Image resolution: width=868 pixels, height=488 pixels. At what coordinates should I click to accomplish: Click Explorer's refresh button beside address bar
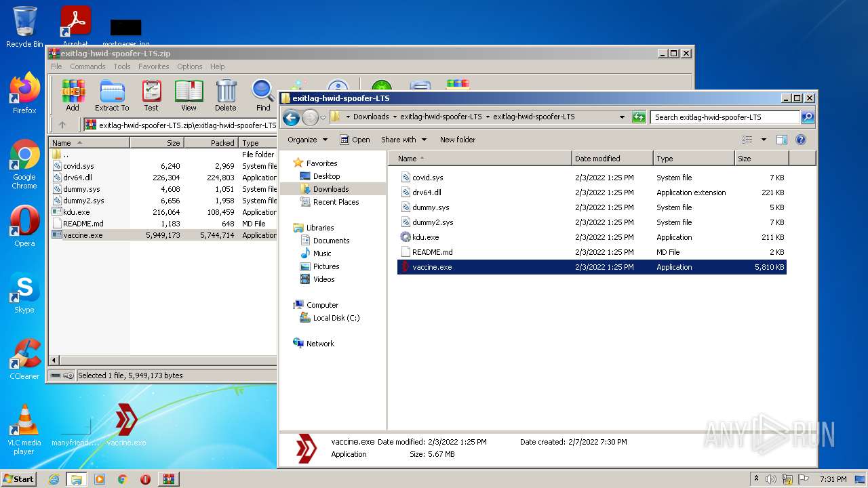639,117
